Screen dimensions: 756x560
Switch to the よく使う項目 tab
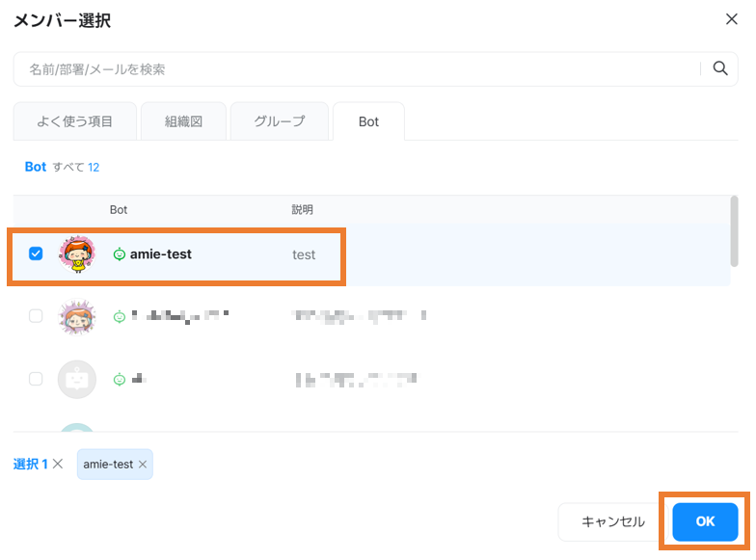[75, 121]
